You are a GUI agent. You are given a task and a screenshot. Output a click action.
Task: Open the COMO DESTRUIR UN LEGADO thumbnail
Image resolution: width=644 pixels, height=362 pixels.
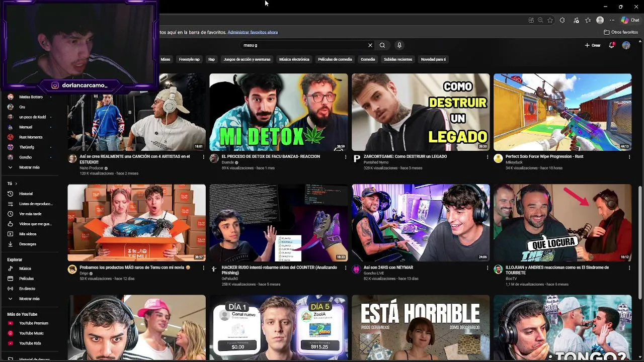421,112
